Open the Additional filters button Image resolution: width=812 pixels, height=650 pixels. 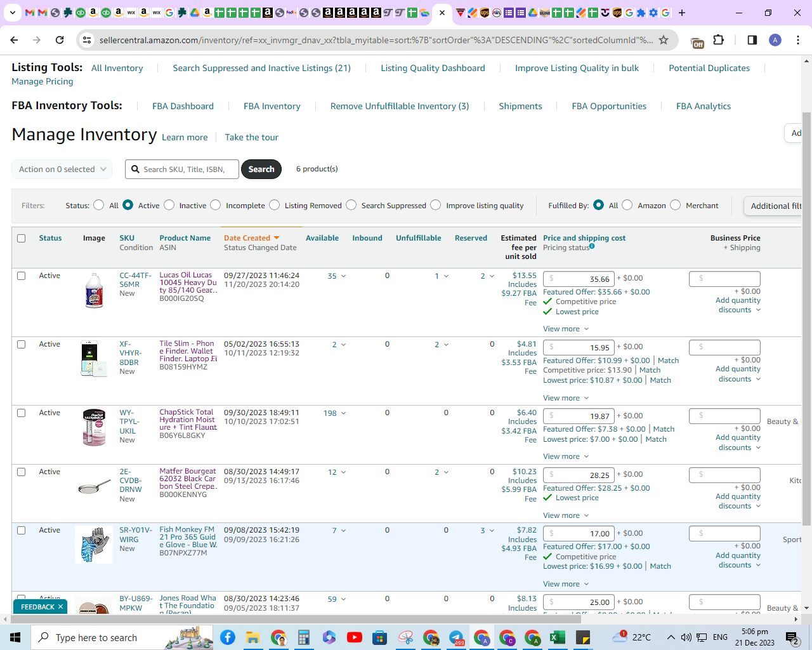click(x=774, y=206)
